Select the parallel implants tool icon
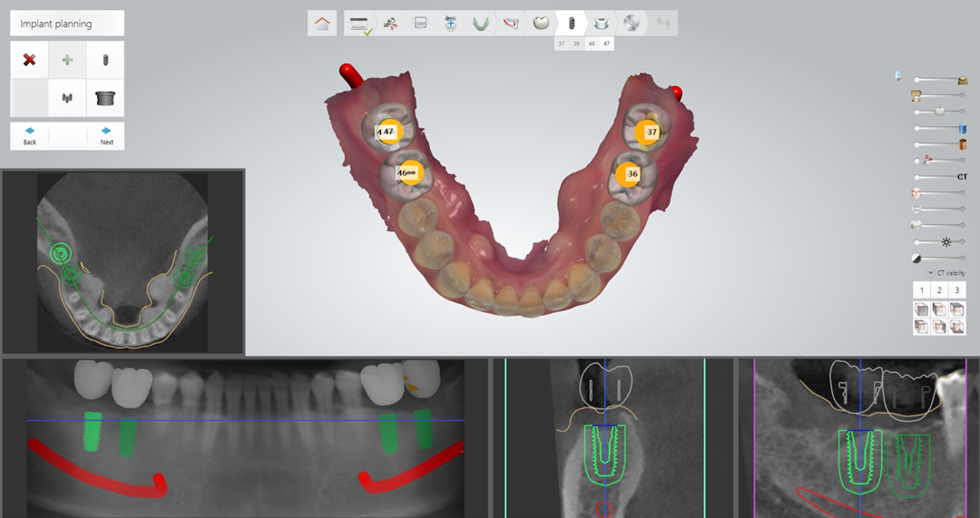Screen dimensions: 980x518 [67, 98]
